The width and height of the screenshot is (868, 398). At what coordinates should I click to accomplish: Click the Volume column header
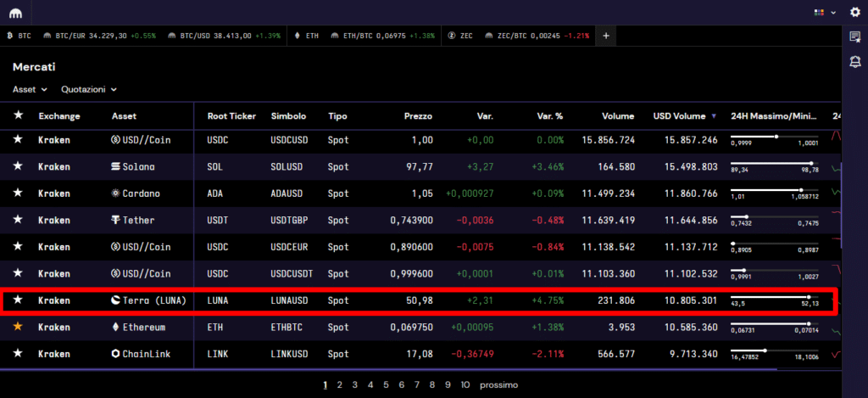coord(618,116)
